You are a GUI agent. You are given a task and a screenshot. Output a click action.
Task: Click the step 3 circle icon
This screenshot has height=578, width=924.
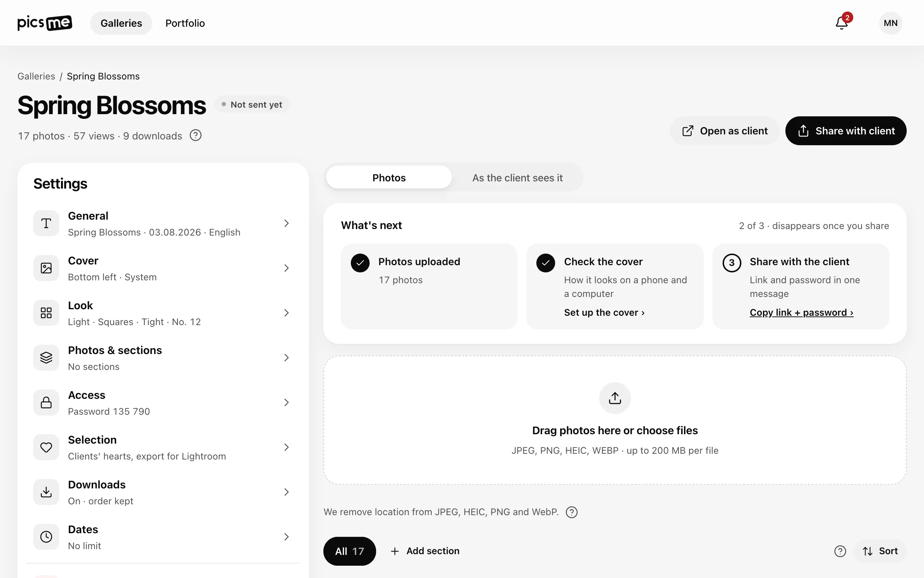point(732,263)
